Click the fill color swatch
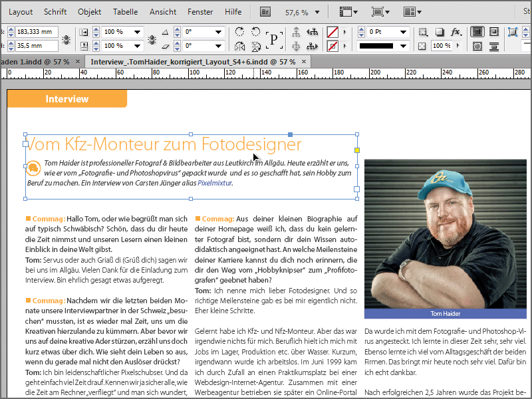The image size is (532, 399). (x=332, y=32)
